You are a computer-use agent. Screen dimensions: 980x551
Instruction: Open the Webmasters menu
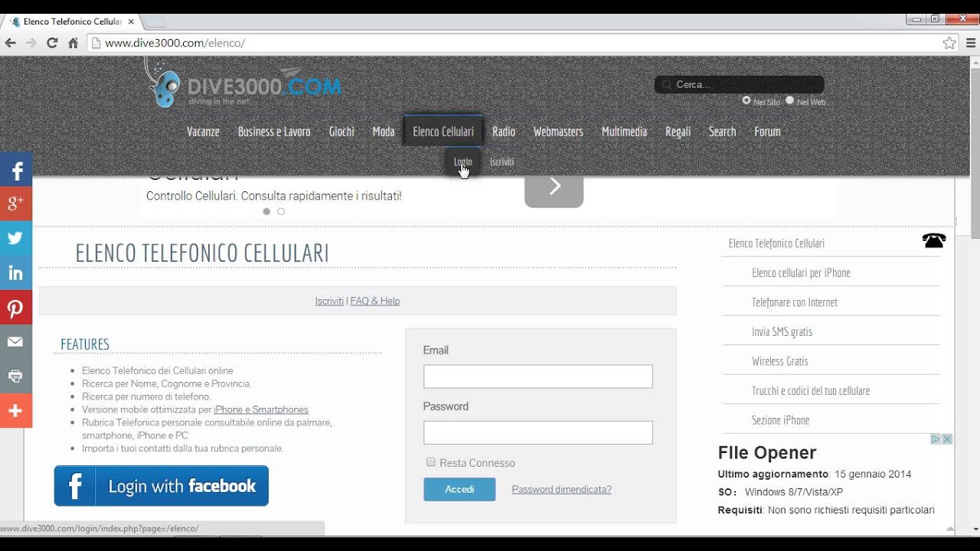[558, 132]
